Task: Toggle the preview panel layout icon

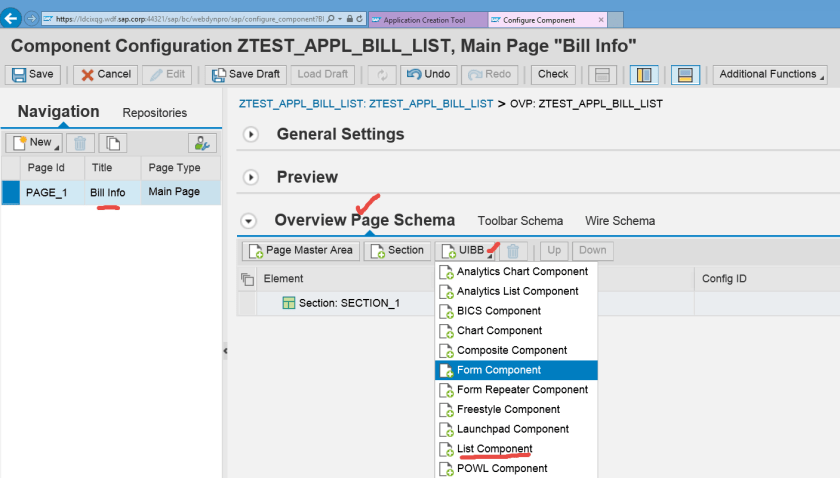Action: [x=685, y=74]
